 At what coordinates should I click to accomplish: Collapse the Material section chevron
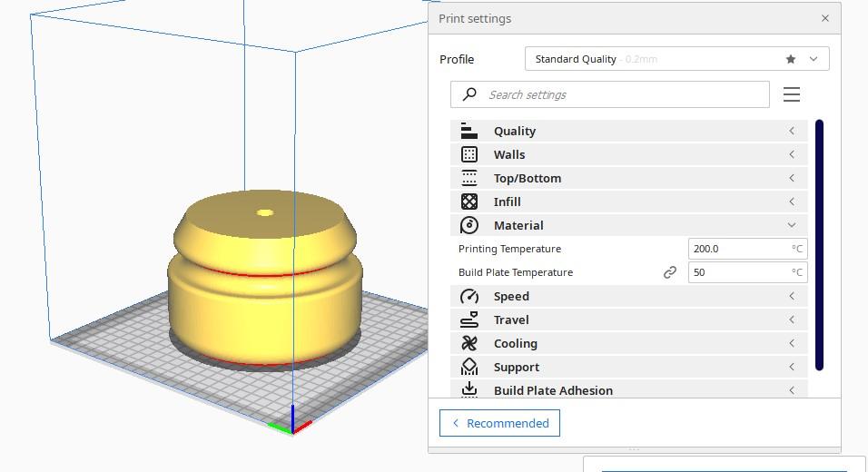pyautogui.click(x=792, y=225)
